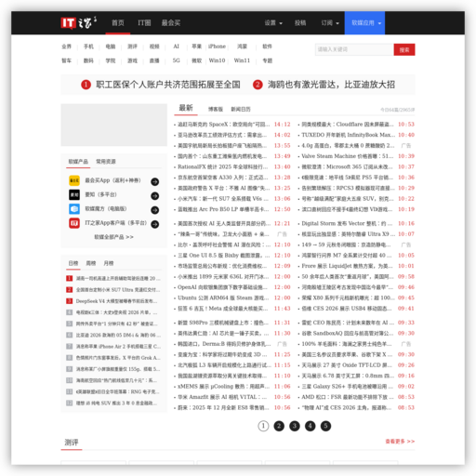
Task: Open the 测评 category link
Action: click(x=132, y=46)
